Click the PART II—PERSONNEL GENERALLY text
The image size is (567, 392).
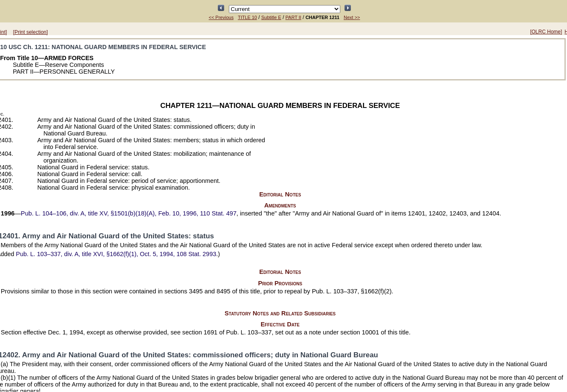64,72
